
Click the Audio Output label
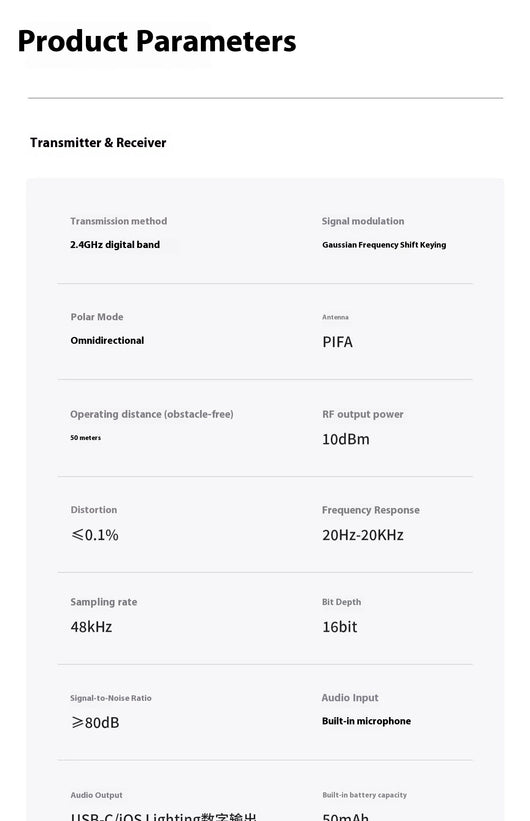96,795
